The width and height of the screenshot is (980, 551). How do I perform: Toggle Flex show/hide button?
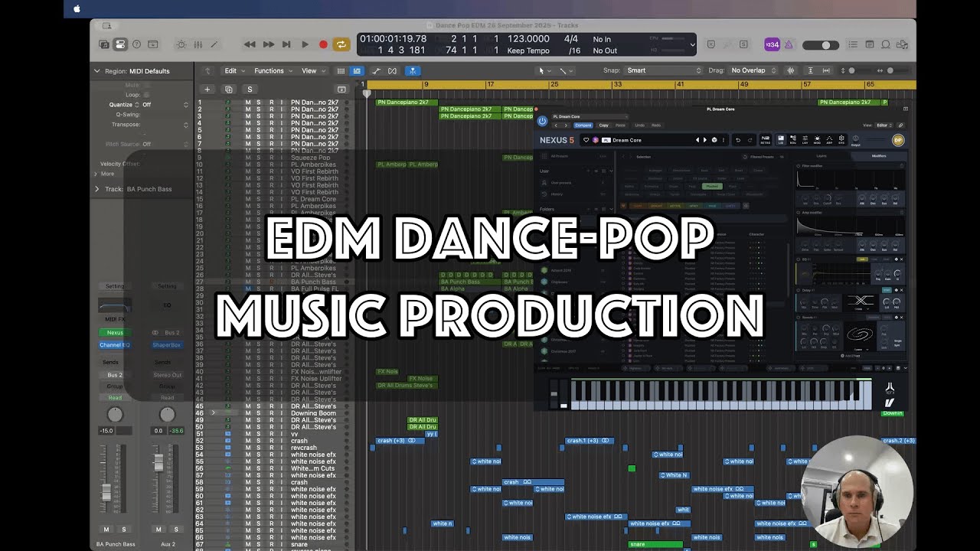click(392, 70)
